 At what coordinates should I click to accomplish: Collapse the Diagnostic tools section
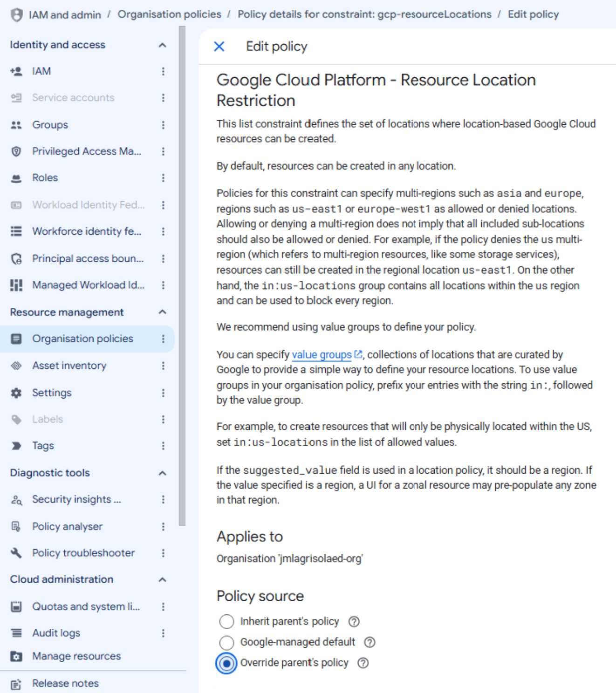pyautogui.click(x=162, y=473)
